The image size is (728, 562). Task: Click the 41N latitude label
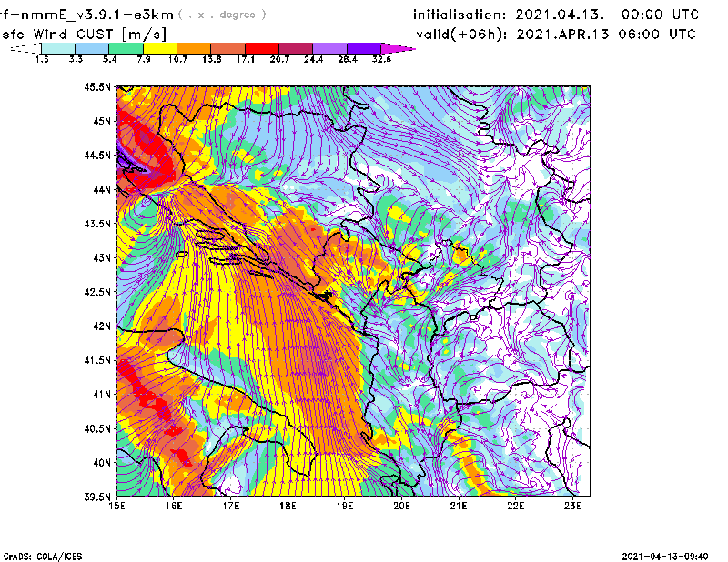point(102,395)
